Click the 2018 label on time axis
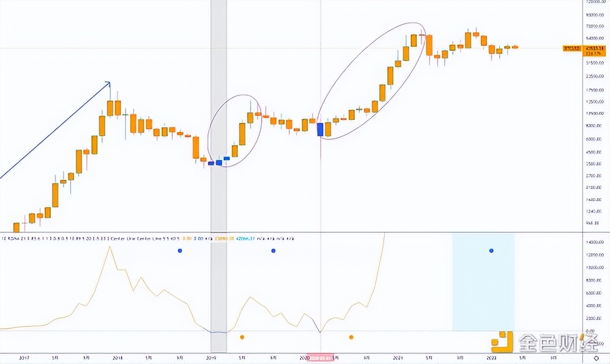Screen dimensions: 610x364 pyautogui.click(x=117, y=357)
